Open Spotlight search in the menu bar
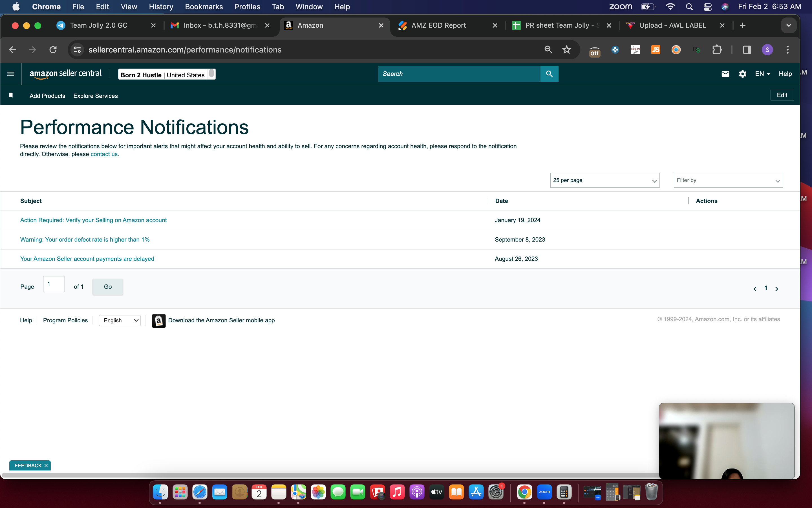The image size is (812, 508). pyautogui.click(x=689, y=7)
